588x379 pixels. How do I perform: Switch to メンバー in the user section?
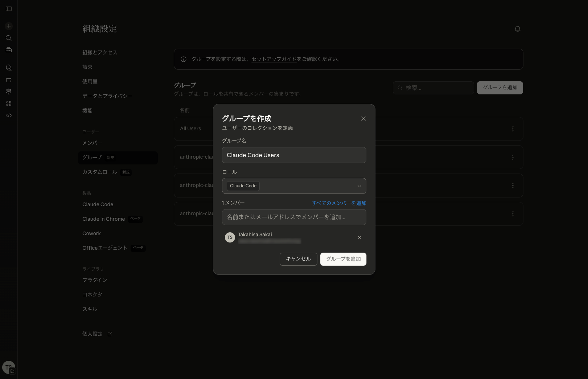[x=92, y=143]
